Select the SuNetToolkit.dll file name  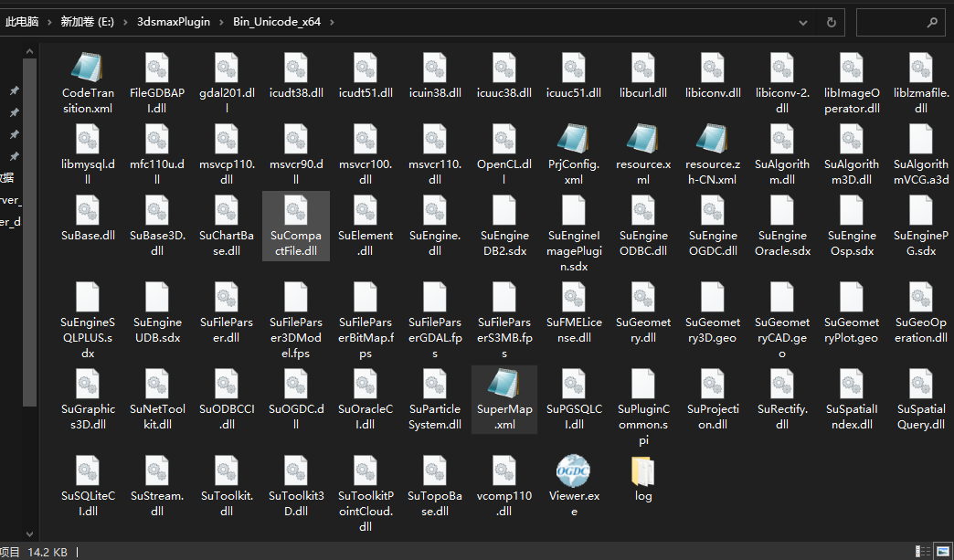pos(157,417)
